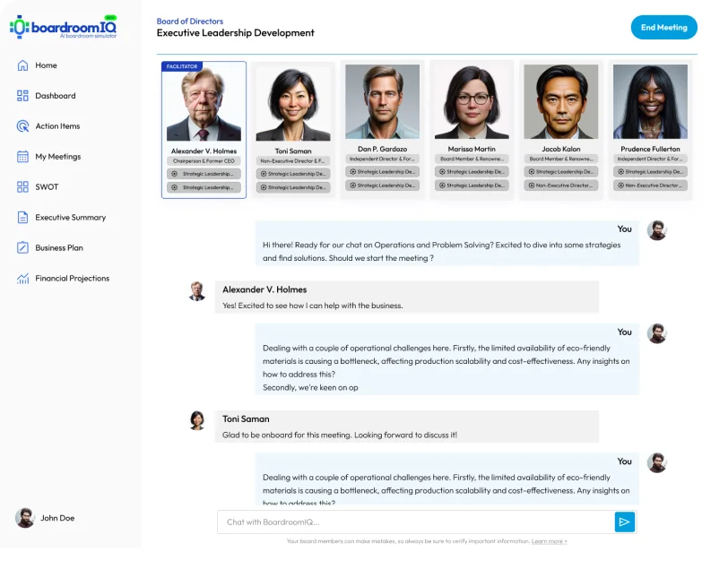The height and width of the screenshot is (578, 728).
Task: Click the Action Items target icon
Action: (x=22, y=126)
